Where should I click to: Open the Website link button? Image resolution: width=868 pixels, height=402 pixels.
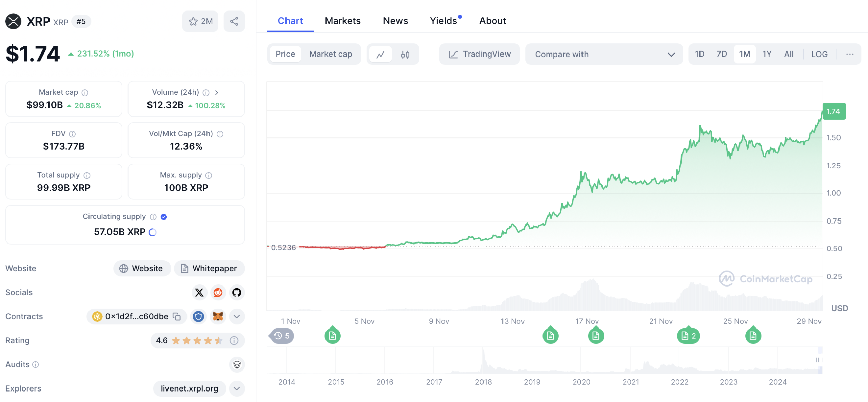(x=142, y=268)
